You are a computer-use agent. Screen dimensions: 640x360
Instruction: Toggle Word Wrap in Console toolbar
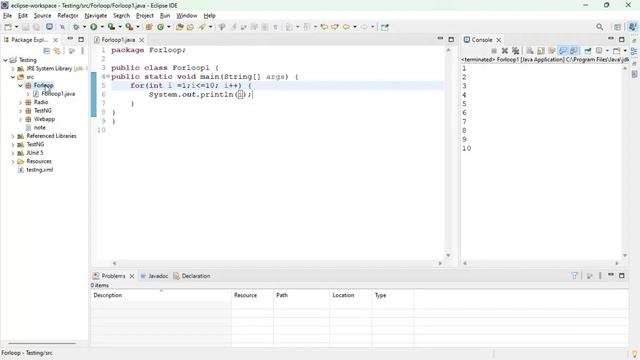point(552,51)
